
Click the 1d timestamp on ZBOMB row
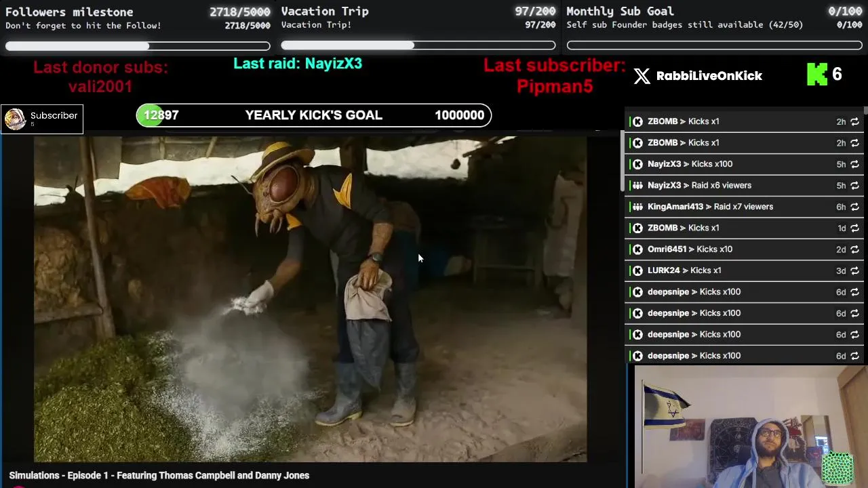tap(841, 228)
